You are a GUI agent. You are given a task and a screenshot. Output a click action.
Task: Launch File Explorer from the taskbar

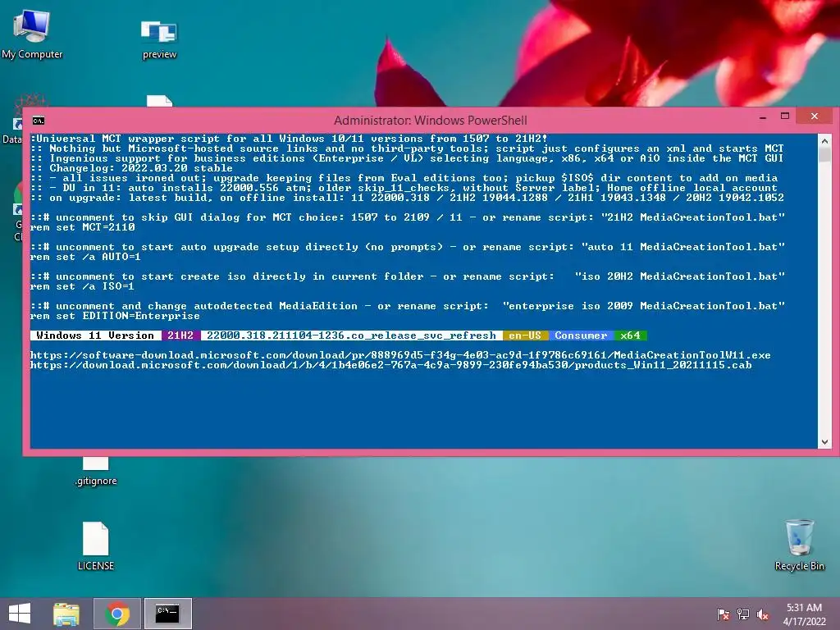66,614
